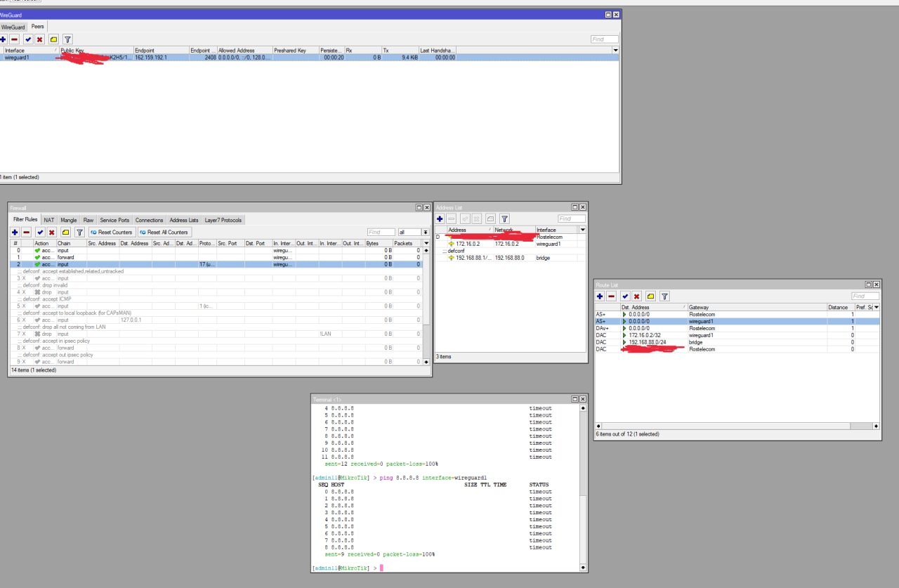Screen dimensions: 899x588
Task: Add comment using WireGuard yellow note icon
Action: click(53, 39)
